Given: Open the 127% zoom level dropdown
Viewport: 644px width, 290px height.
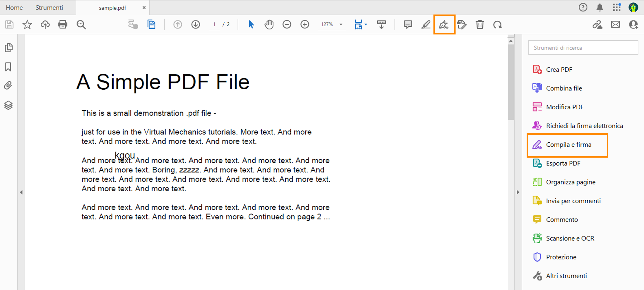Looking at the screenshot, I should coord(341,24).
